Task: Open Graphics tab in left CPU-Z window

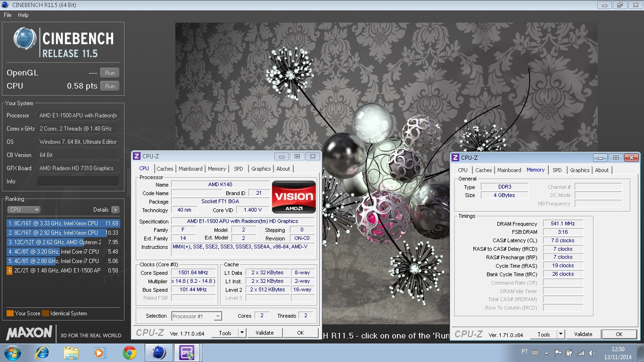Action: click(x=261, y=169)
